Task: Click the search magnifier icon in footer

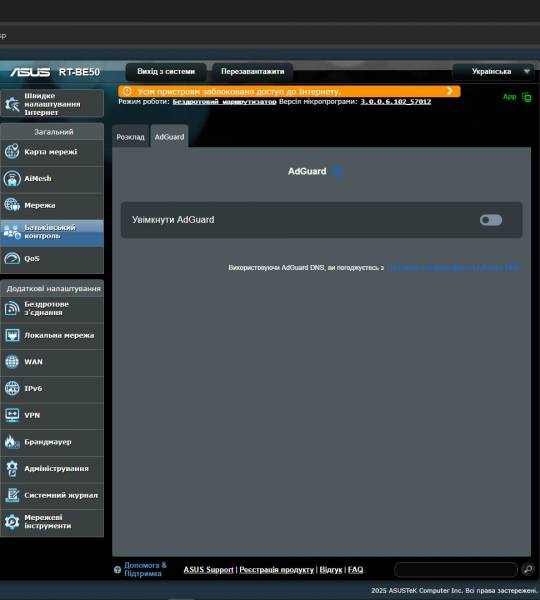Action: coord(528,569)
